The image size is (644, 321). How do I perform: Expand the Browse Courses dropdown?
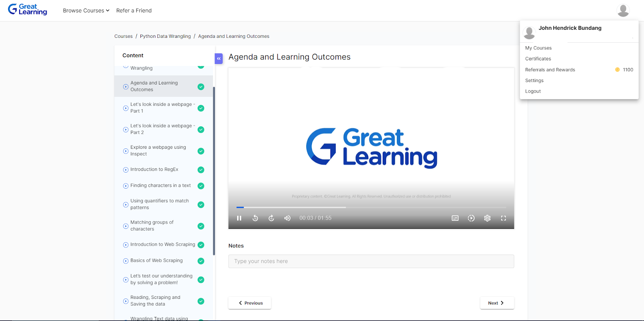(86, 10)
